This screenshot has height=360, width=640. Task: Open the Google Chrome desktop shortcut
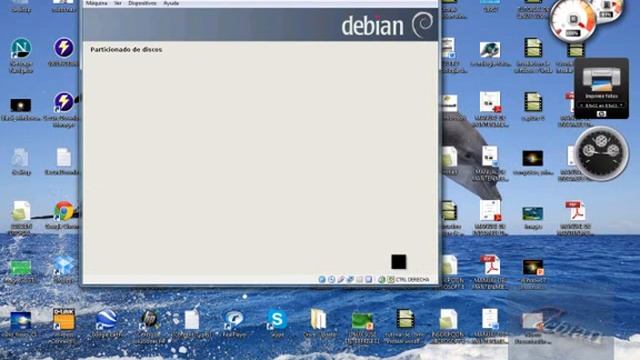point(64,211)
